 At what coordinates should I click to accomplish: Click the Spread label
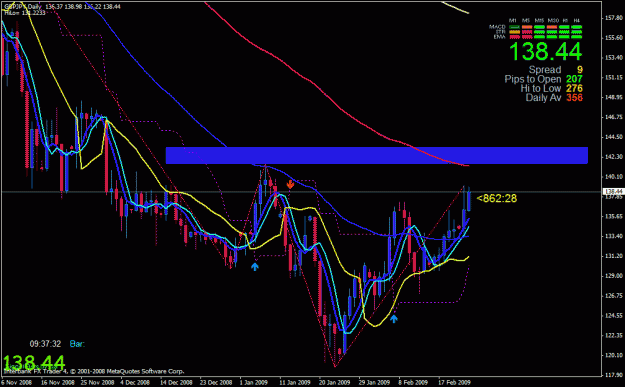tap(544, 70)
